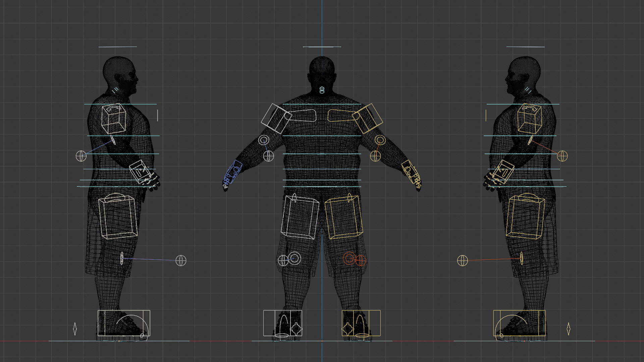Select white thigh box control in front view
Screen dimensions: 644x362
[x=300, y=217]
